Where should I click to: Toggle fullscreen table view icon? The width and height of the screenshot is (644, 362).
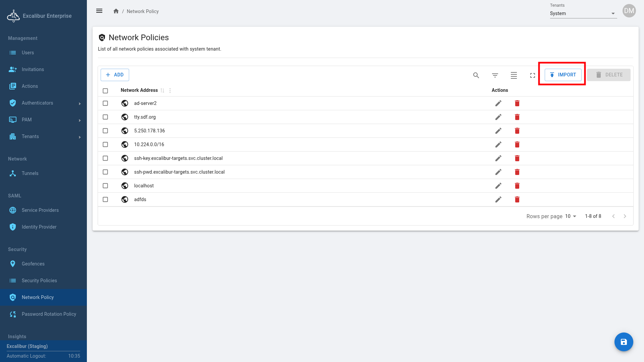pos(532,75)
